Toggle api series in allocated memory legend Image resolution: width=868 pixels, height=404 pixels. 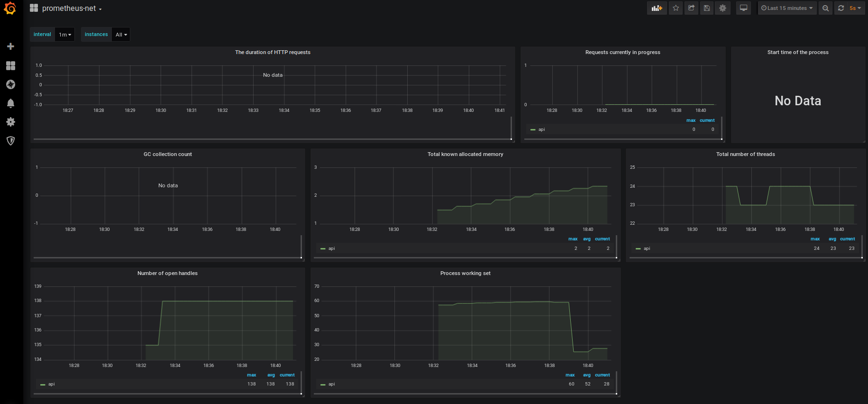(331, 248)
